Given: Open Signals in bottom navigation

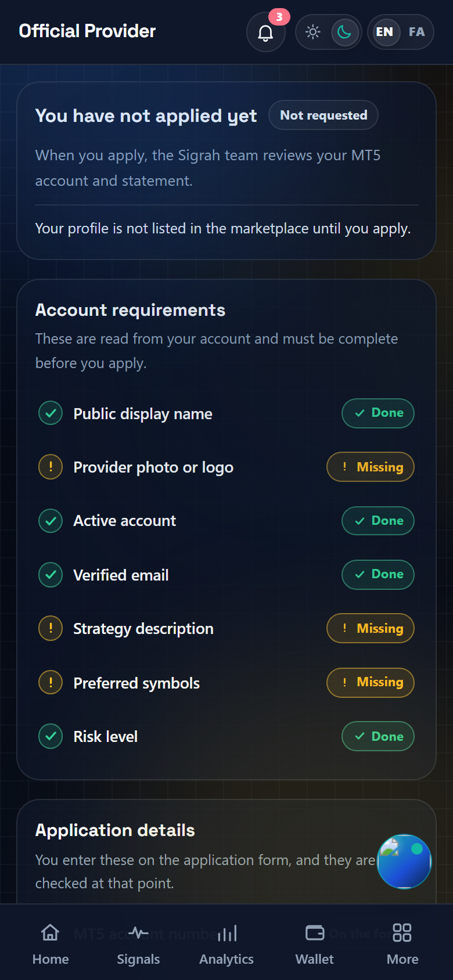Looking at the screenshot, I should tap(138, 944).
